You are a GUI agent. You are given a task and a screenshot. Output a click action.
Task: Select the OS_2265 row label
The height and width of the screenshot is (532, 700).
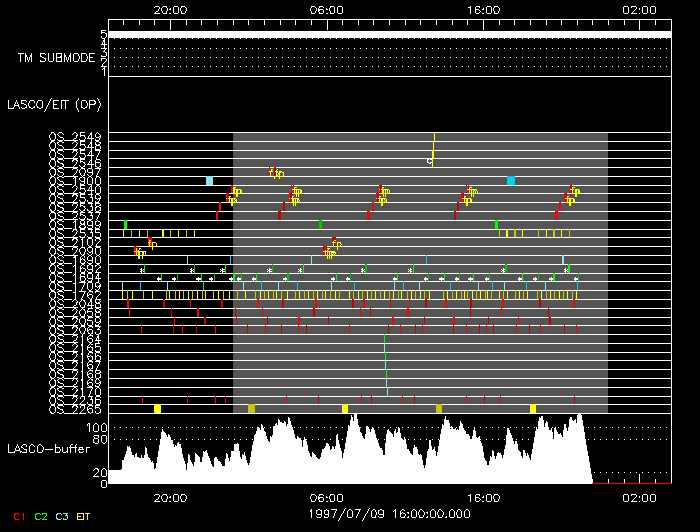(x=75, y=408)
